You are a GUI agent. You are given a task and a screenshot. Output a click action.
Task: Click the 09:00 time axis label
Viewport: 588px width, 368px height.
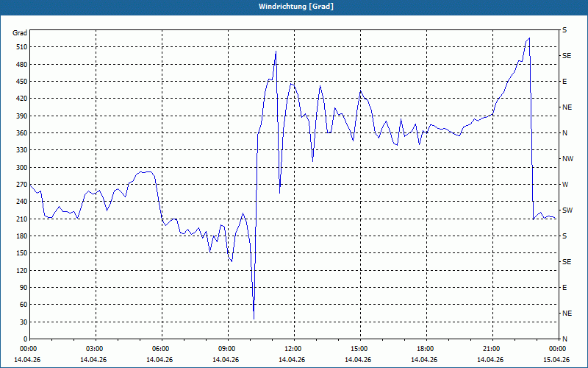(228, 348)
